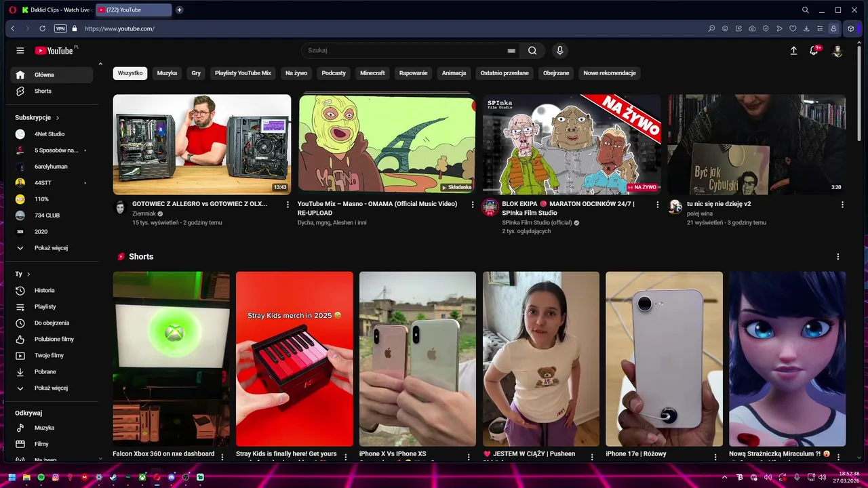Open Twoje filmy in the sidebar
The image size is (868, 488).
tap(52, 355)
